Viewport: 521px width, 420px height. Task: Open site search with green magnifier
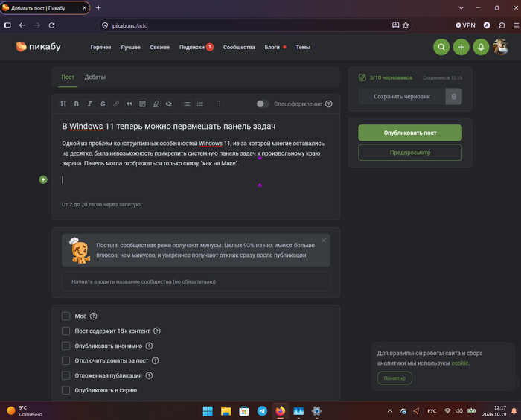coord(441,47)
